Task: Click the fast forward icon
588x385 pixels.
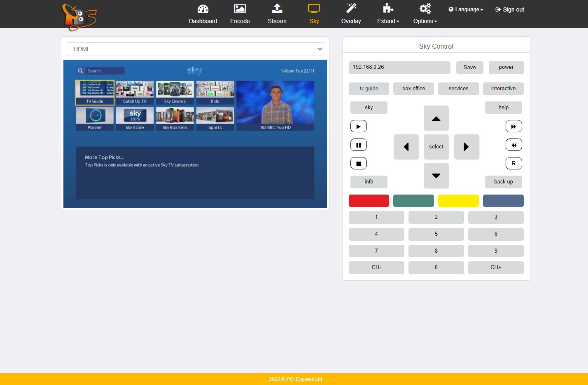Action: [514, 127]
